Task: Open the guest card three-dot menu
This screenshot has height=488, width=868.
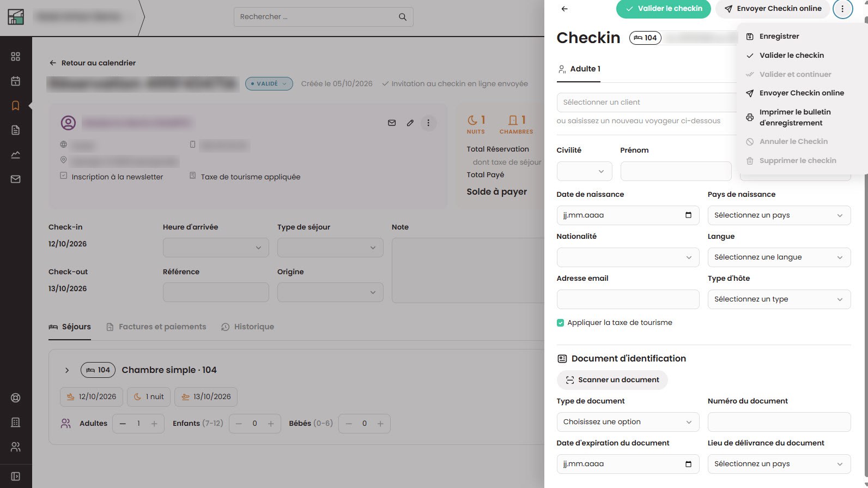Action: click(428, 123)
